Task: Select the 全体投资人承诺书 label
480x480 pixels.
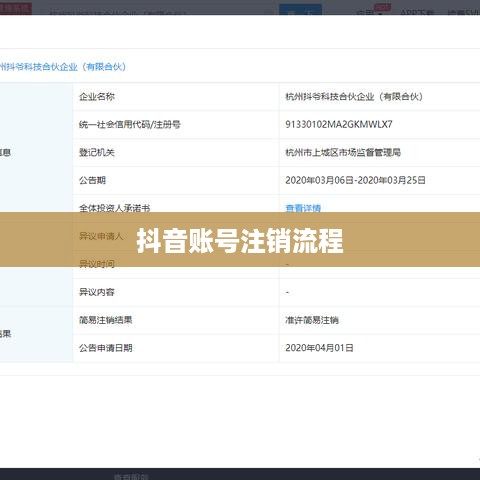Action: point(114,208)
